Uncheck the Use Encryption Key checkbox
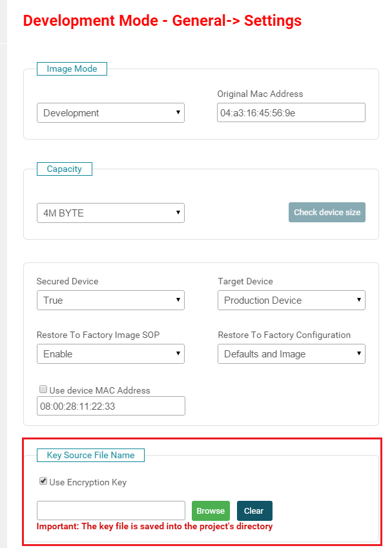The height and width of the screenshot is (548, 392). [x=43, y=481]
